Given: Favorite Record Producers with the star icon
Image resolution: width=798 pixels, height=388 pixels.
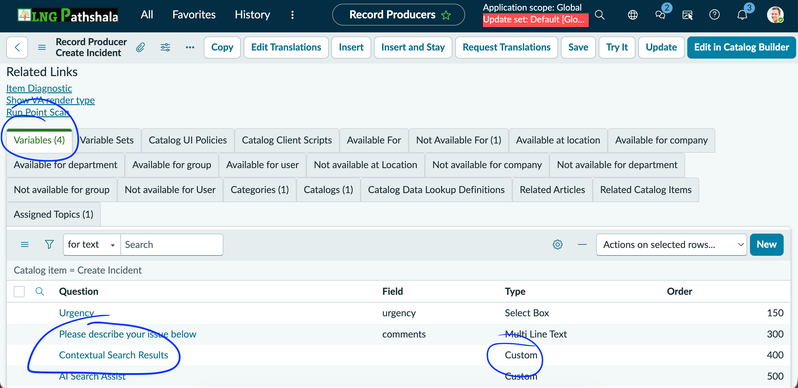Looking at the screenshot, I should pos(446,15).
